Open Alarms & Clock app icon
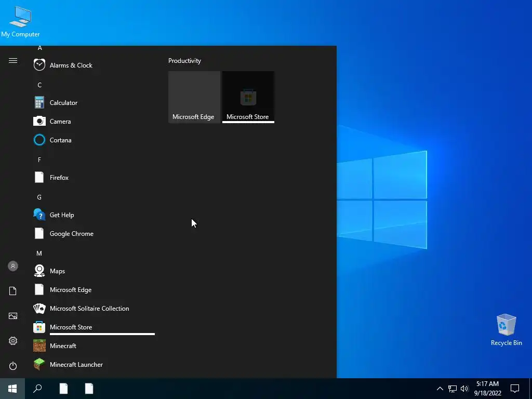 (x=39, y=65)
